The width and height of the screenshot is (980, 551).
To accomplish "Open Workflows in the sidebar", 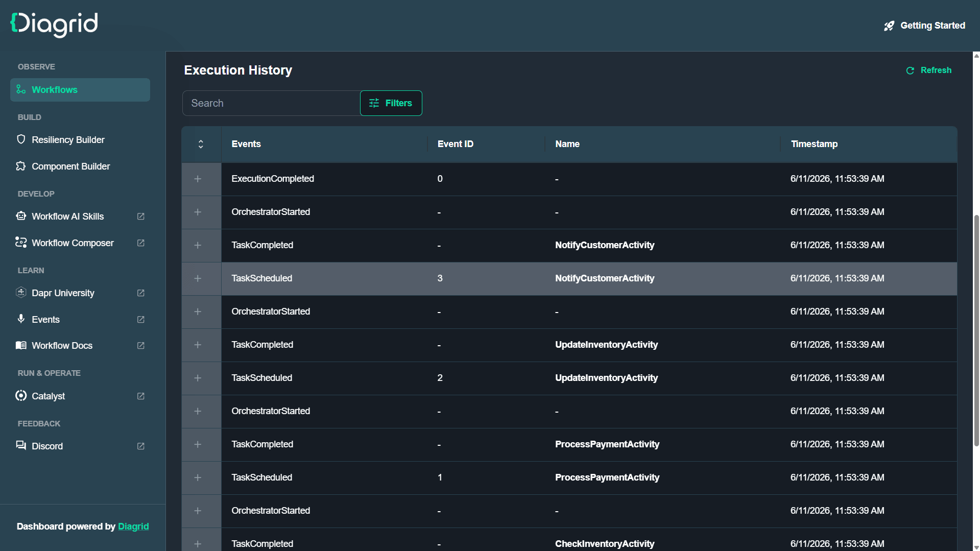I will click(x=80, y=90).
